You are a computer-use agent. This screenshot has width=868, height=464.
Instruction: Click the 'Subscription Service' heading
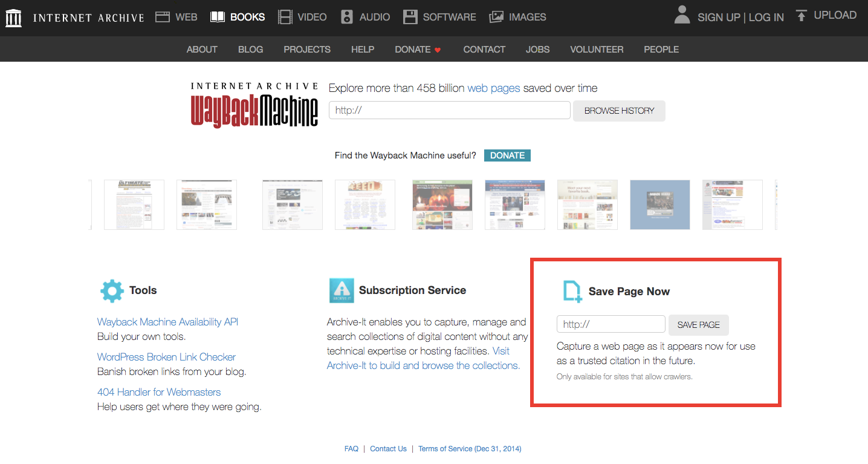point(412,290)
